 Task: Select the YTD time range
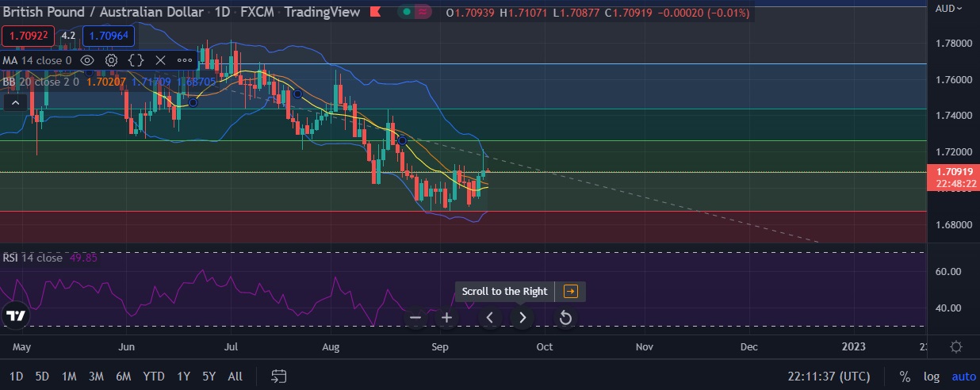pyautogui.click(x=154, y=377)
